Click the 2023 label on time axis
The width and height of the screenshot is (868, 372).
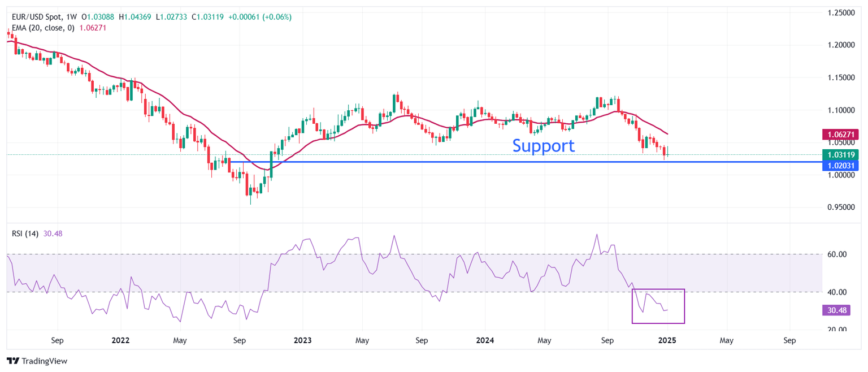[x=302, y=341]
